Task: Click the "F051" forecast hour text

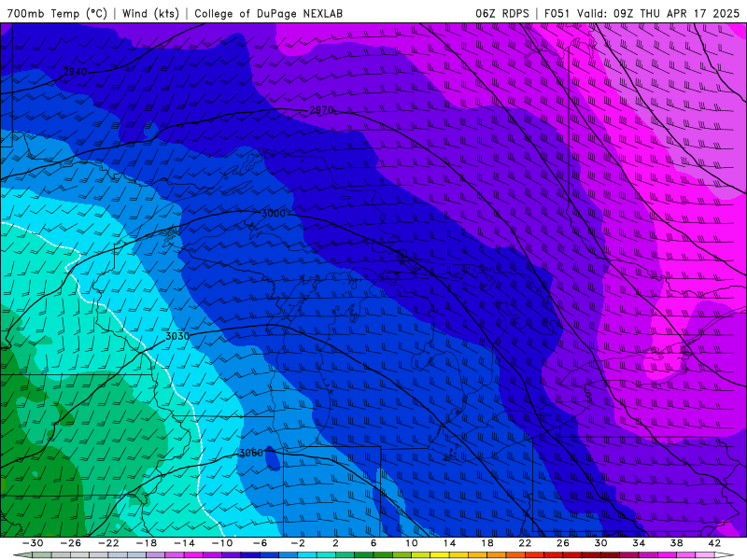Action: pyautogui.click(x=557, y=13)
